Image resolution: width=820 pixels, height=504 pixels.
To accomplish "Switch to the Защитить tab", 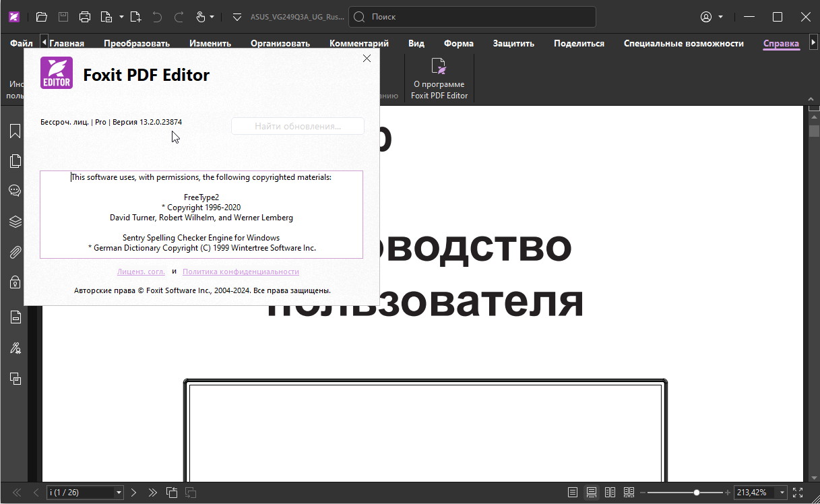I will 513,43.
